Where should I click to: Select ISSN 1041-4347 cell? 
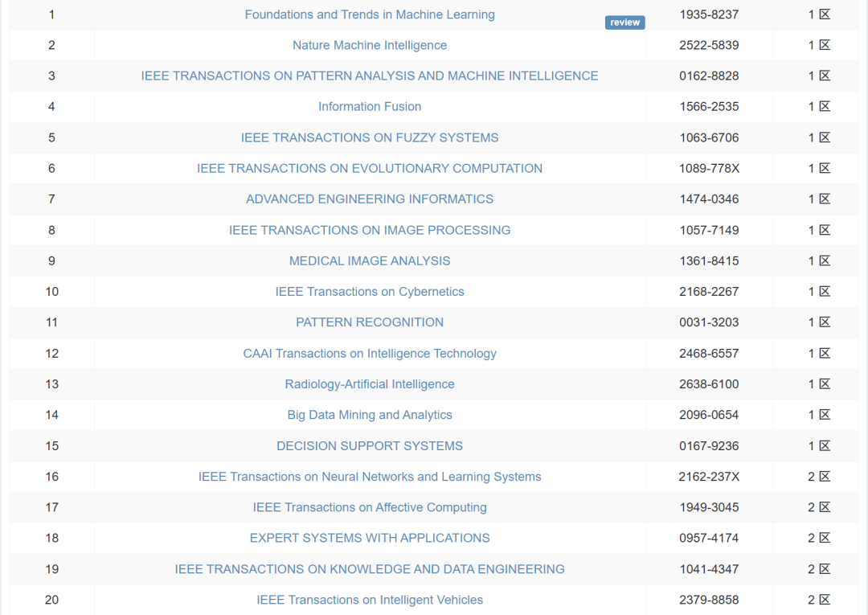tap(709, 569)
